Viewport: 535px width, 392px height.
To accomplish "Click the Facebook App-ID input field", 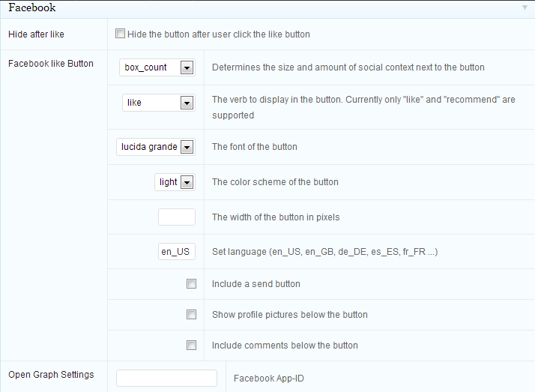I will (x=166, y=378).
